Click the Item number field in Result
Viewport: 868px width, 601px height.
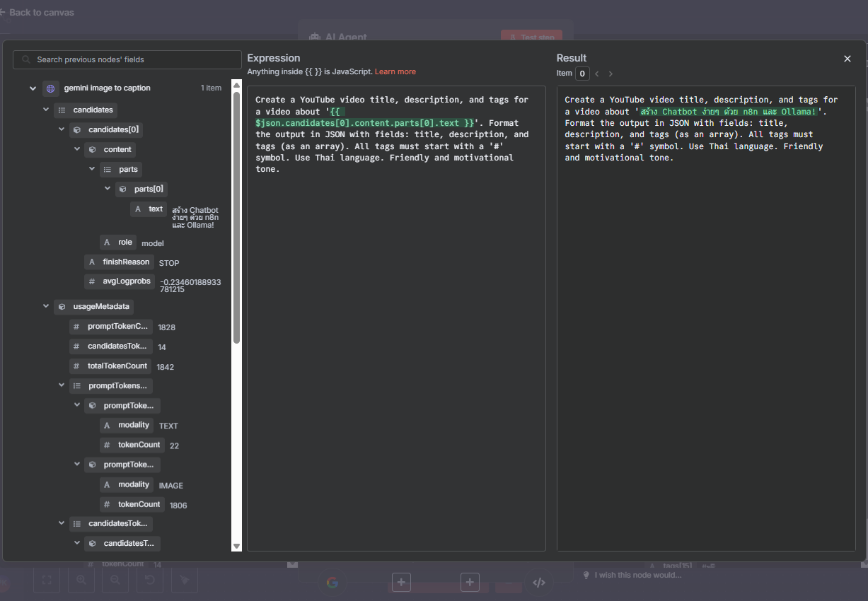pos(582,74)
